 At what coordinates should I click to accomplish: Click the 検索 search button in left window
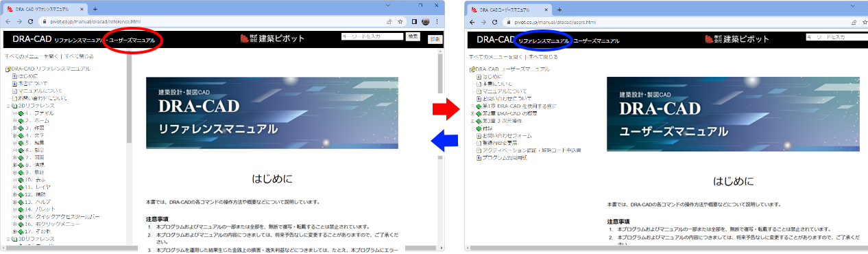[413, 36]
